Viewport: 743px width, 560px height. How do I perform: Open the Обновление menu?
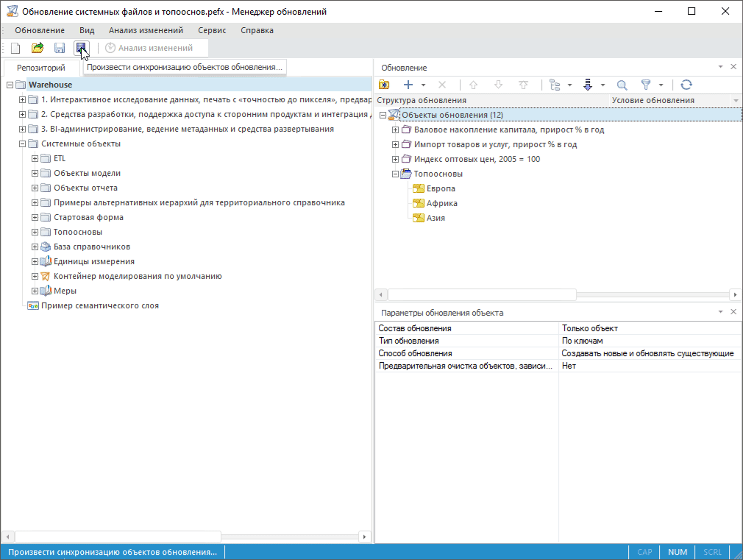(x=40, y=30)
